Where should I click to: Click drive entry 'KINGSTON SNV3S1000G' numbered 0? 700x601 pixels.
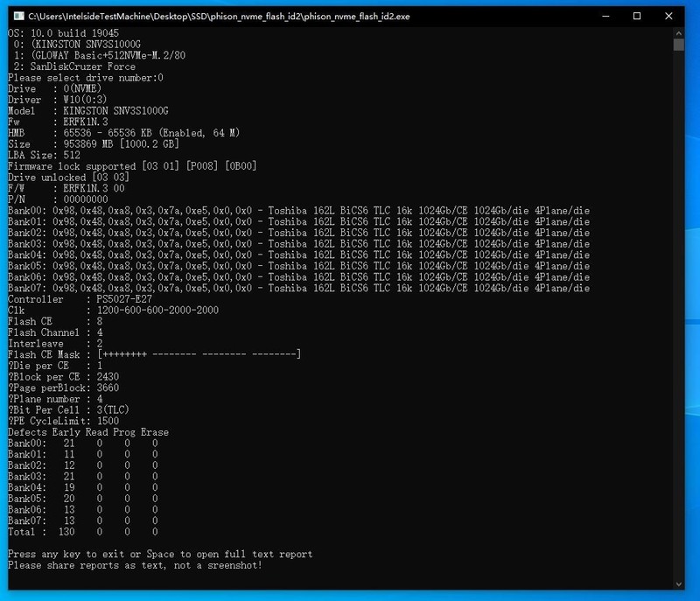click(77, 44)
